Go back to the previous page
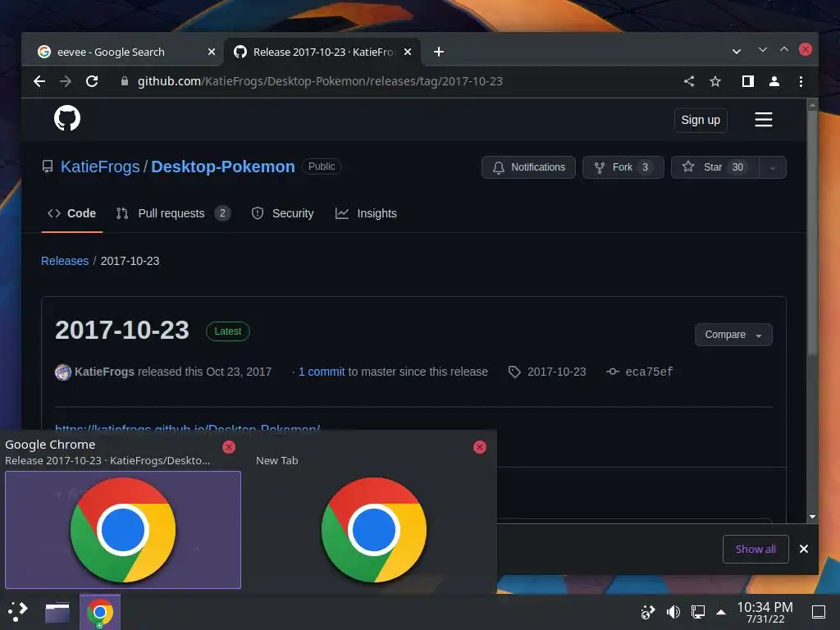The height and width of the screenshot is (630, 840). pos(39,81)
